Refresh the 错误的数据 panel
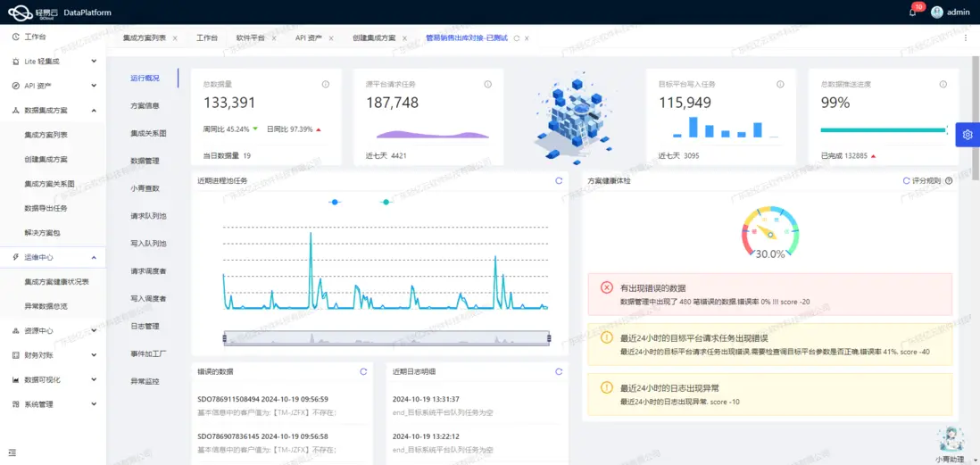This screenshot has height=465, width=980. [363, 371]
